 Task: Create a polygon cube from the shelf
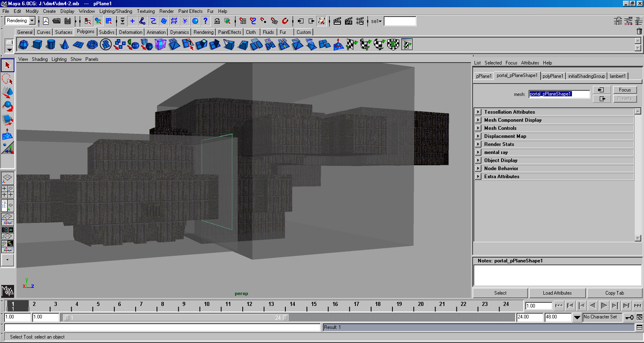point(37,44)
